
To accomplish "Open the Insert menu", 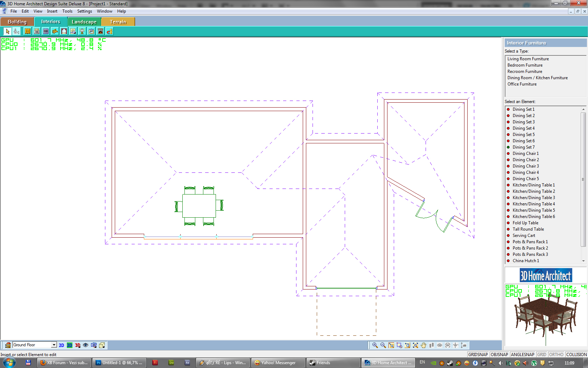I will click(x=52, y=11).
